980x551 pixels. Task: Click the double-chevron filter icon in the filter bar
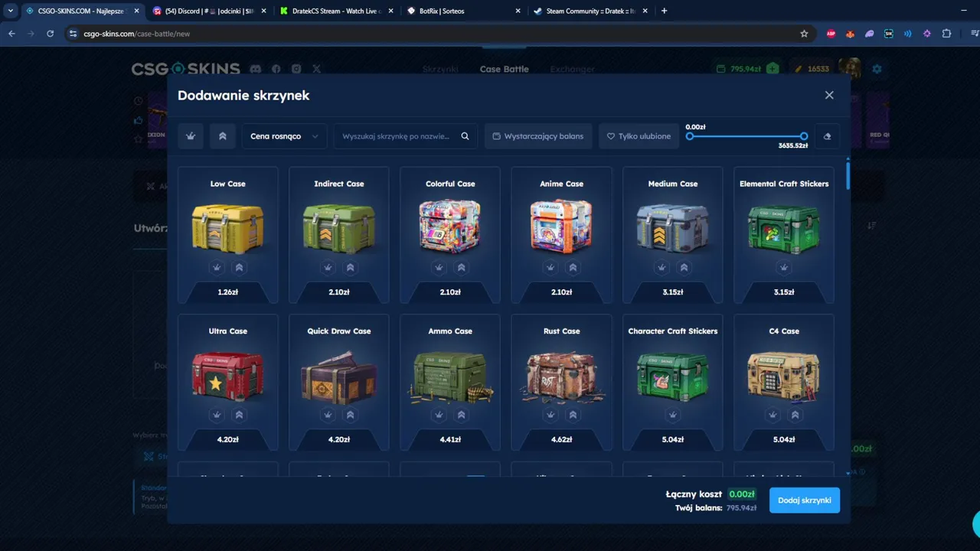(x=223, y=136)
